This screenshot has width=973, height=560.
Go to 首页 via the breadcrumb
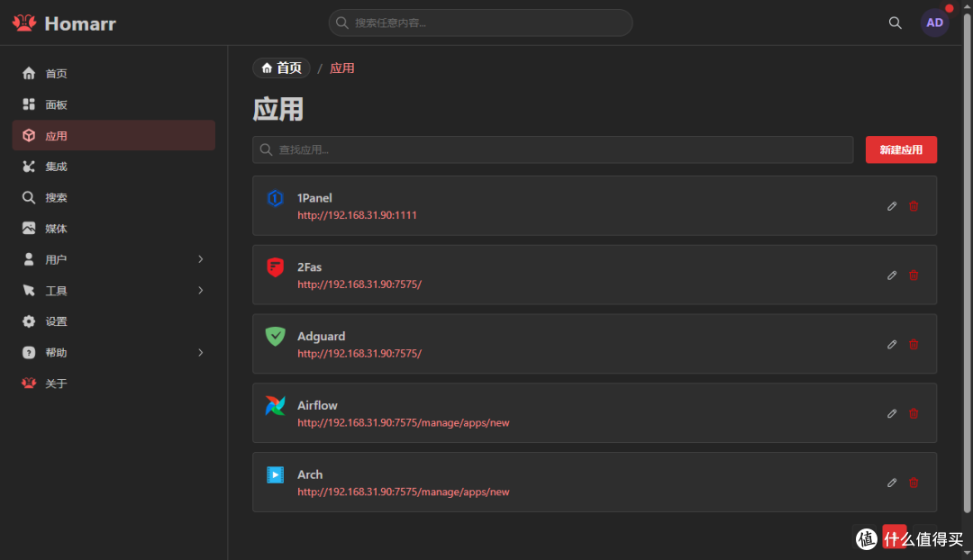click(x=281, y=68)
